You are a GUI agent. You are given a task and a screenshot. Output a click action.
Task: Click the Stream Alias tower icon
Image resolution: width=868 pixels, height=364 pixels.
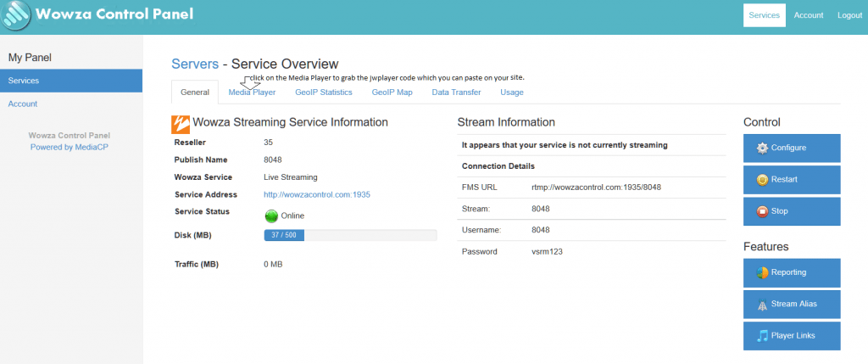click(x=762, y=304)
